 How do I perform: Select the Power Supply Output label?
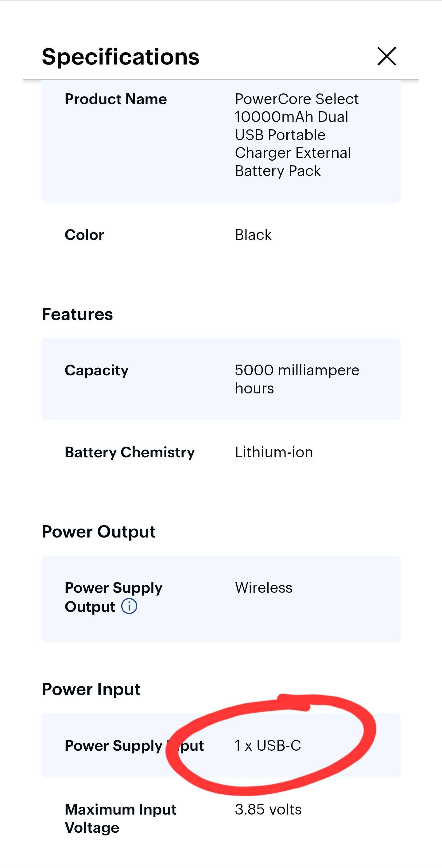point(113,597)
